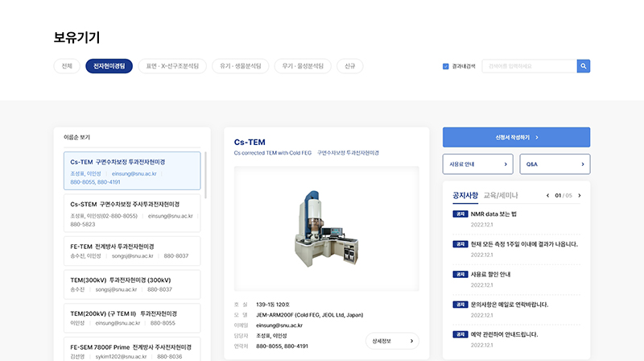
Task: Click email einsung@snu.ac.kr in detail panel
Action: point(279,326)
